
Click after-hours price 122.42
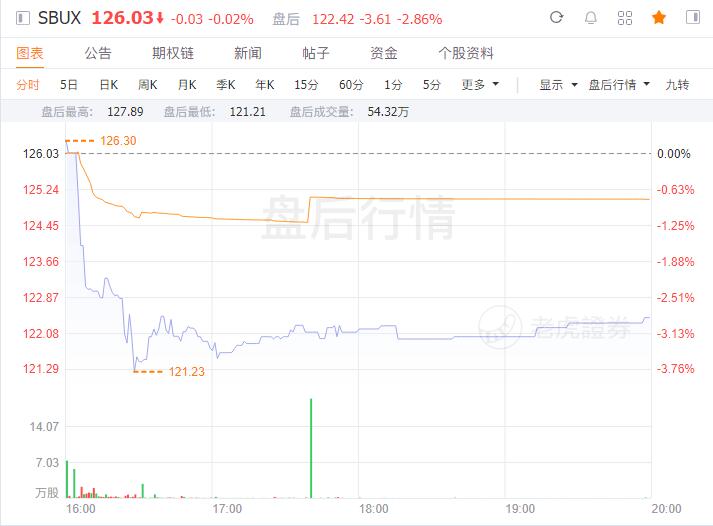point(333,19)
